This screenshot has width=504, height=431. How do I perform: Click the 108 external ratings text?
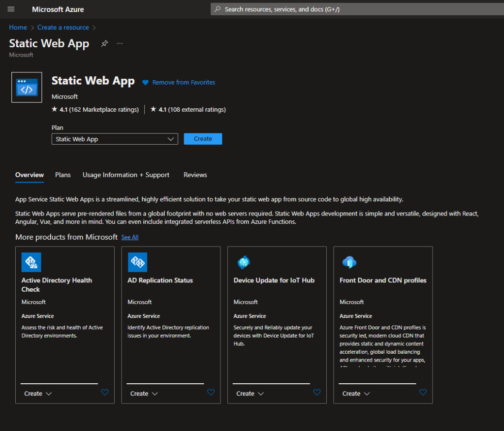click(x=197, y=110)
